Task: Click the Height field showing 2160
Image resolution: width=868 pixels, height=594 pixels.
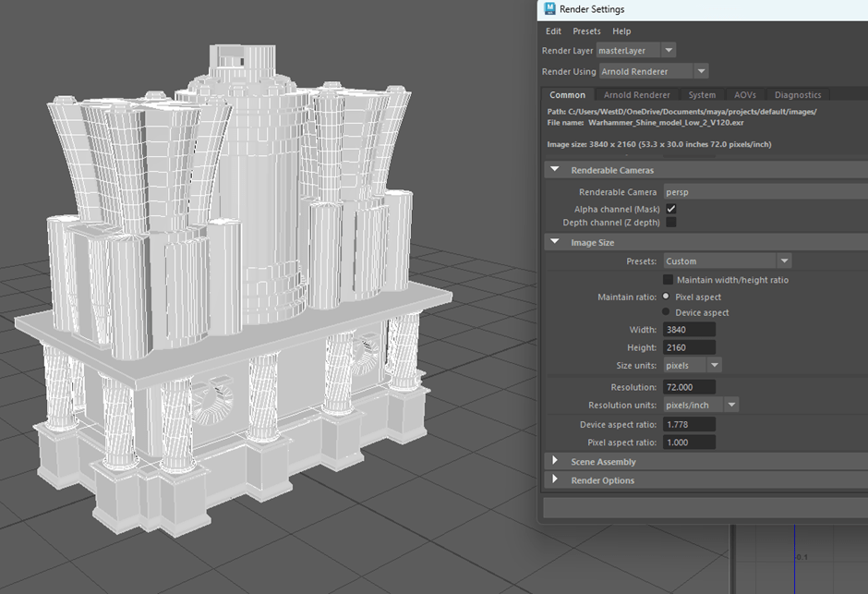Action: click(x=689, y=347)
